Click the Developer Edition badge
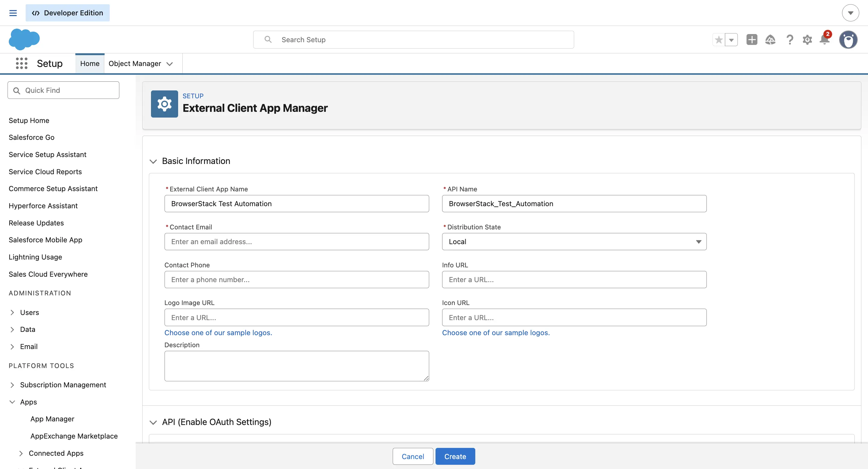 (x=68, y=12)
